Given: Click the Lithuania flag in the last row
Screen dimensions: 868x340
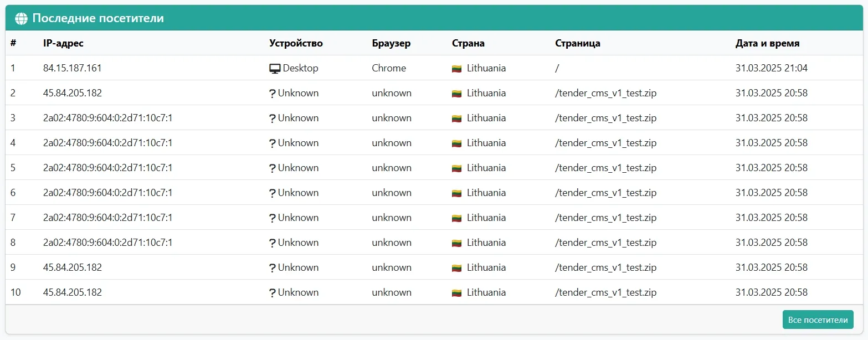Looking at the screenshot, I should 457,292.
